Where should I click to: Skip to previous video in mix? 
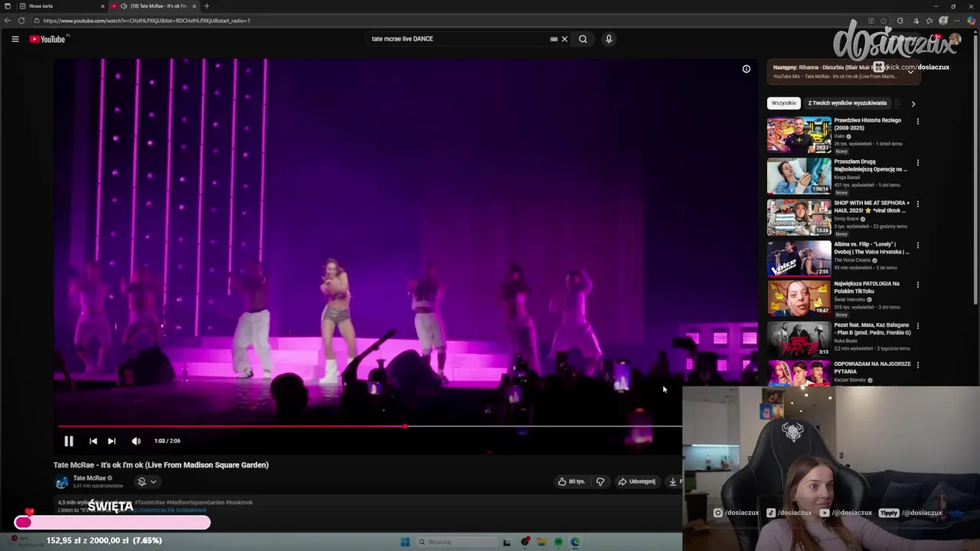pos(93,441)
